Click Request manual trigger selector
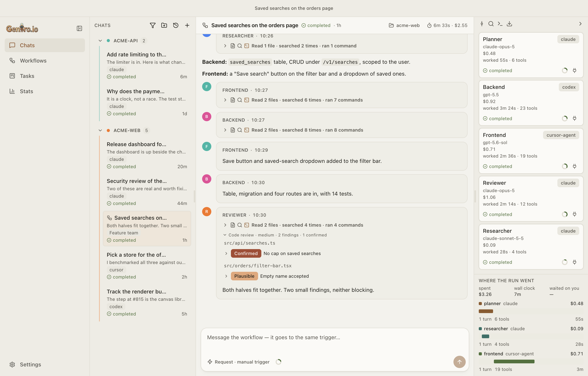Viewport: 588px width, 376px height. (239, 362)
